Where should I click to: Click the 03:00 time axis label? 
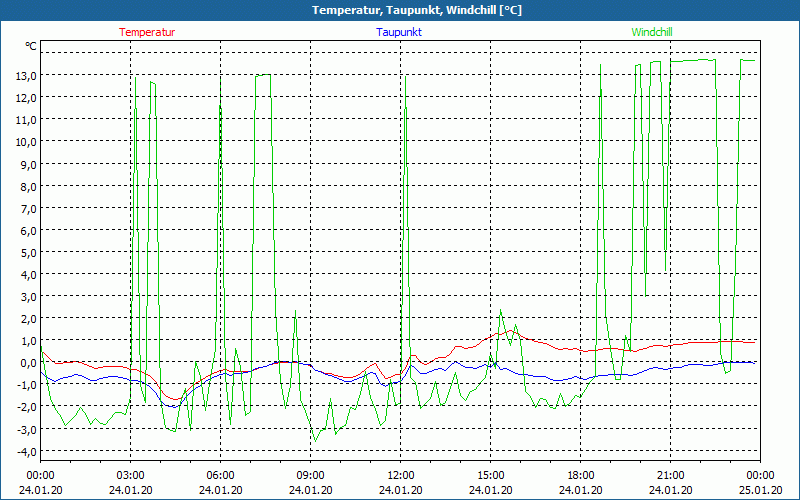[x=131, y=476]
